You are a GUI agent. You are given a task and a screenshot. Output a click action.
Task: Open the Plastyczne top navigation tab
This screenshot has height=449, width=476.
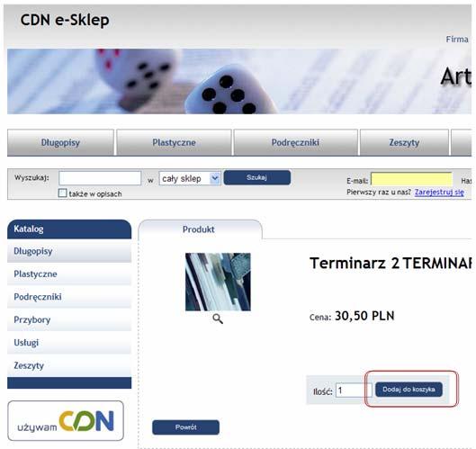tap(174, 142)
